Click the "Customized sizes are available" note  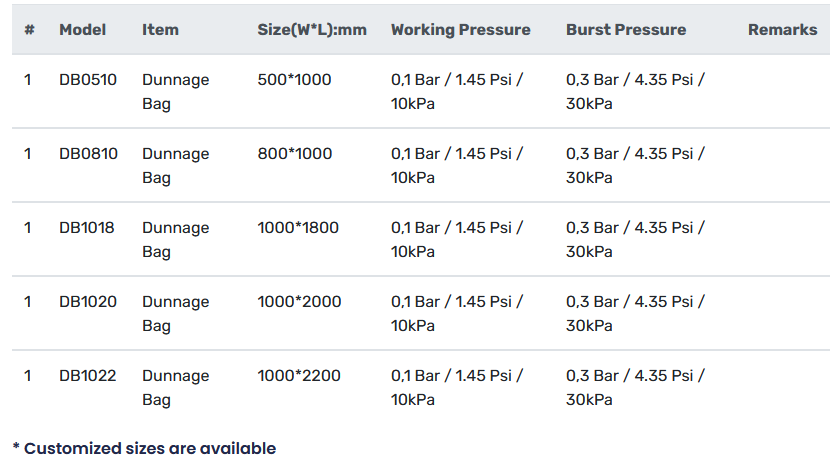pyautogui.click(x=144, y=448)
